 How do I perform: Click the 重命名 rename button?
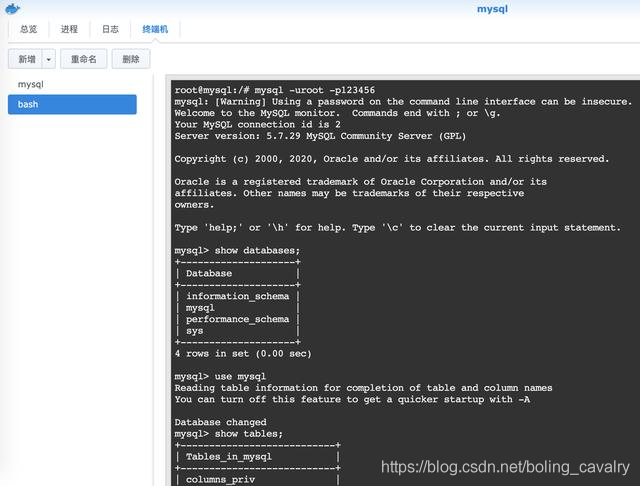tap(84, 59)
